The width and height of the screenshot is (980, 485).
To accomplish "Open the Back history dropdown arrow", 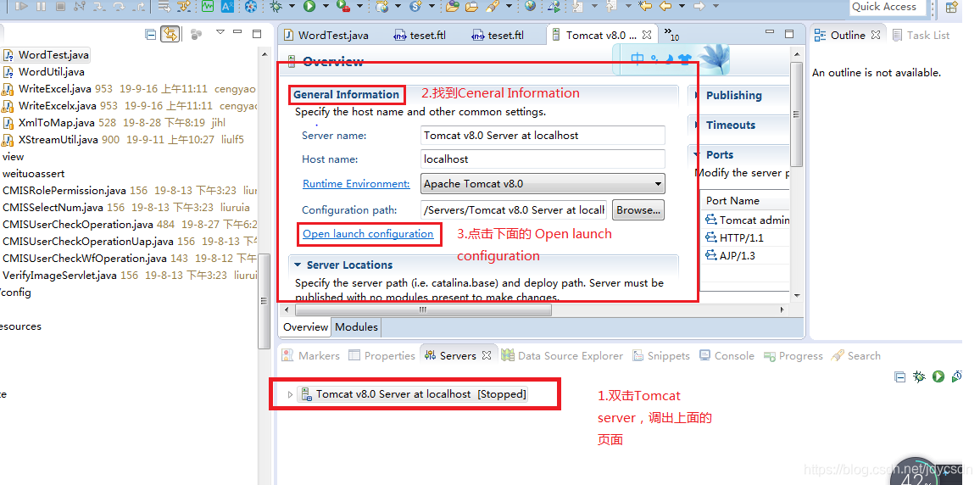I will [682, 6].
